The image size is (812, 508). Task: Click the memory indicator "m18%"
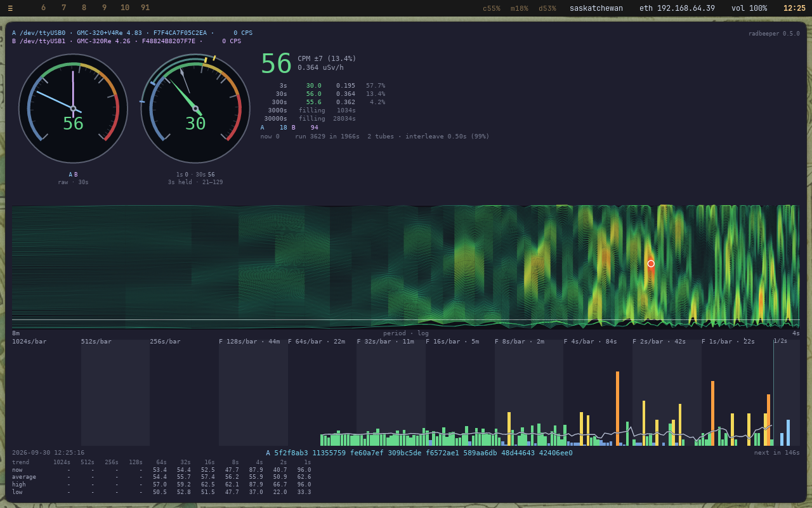(x=520, y=8)
